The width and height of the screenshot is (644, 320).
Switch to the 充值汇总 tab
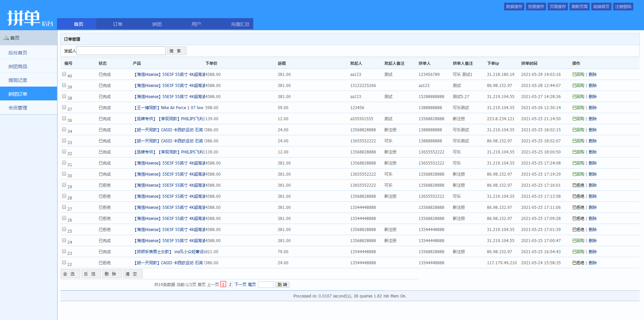click(240, 24)
